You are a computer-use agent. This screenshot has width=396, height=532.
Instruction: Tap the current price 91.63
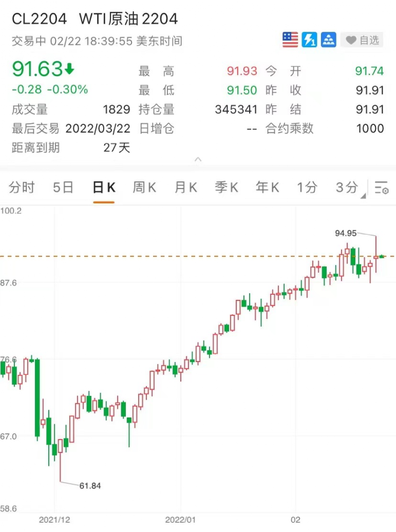click(x=37, y=69)
